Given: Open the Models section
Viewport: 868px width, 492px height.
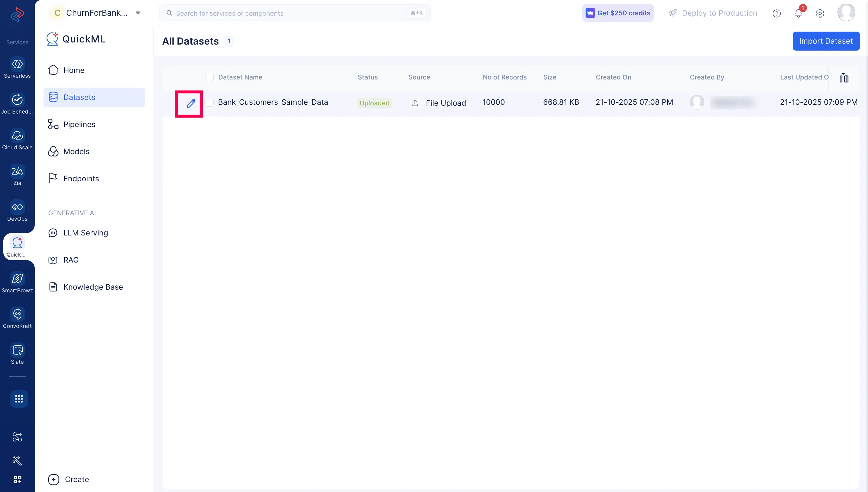Looking at the screenshot, I should pos(77,151).
